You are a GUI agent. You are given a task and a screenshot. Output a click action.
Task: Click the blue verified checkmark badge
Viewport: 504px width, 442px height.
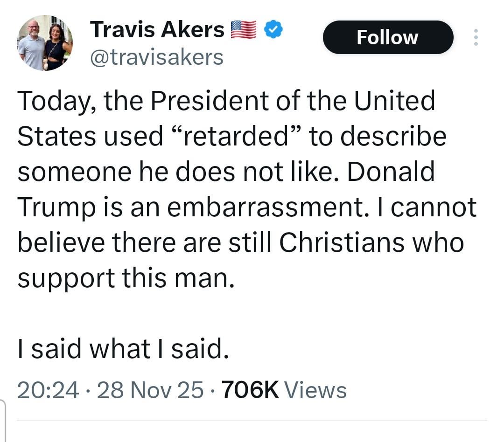273,30
